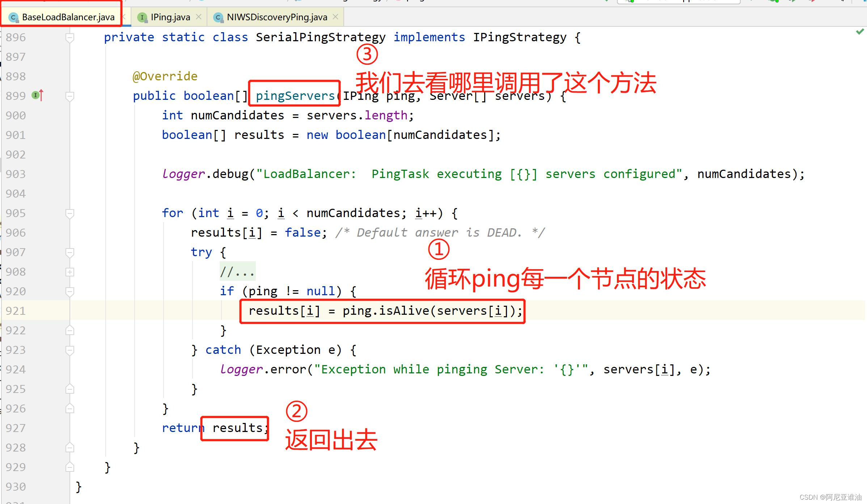Expand the folded code block at line 908
Viewport: 867px width, 504px height.
pyautogui.click(x=70, y=272)
